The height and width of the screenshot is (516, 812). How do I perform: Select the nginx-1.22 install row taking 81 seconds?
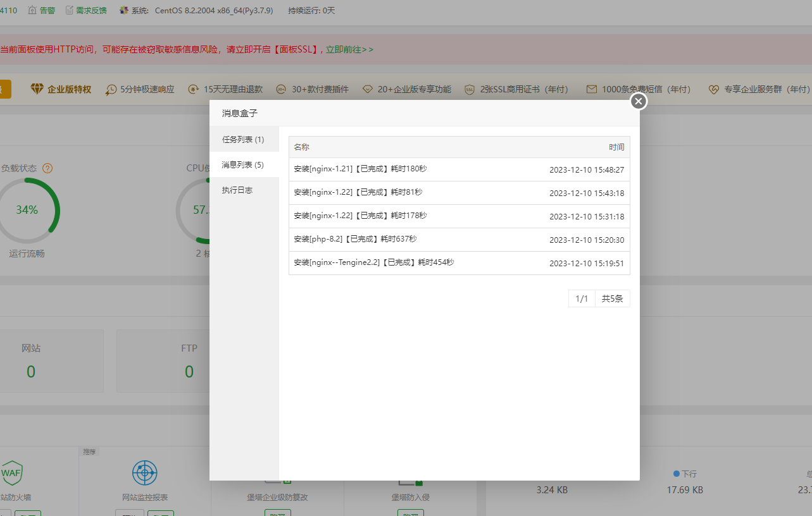click(459, 193)
